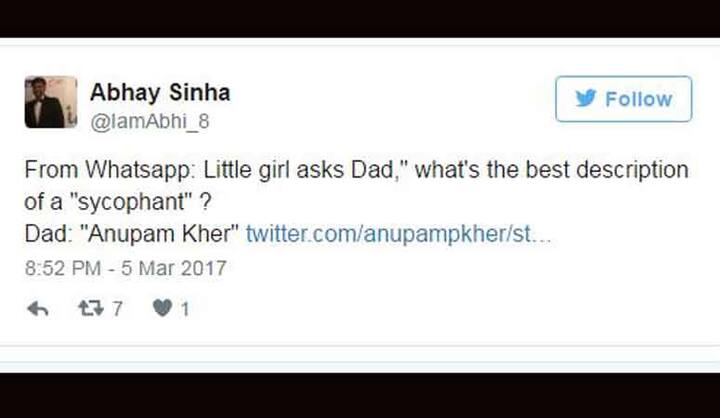Open the Abhay Sinha display name link
This screenshot has height=418, width=720.
[160, 93]
